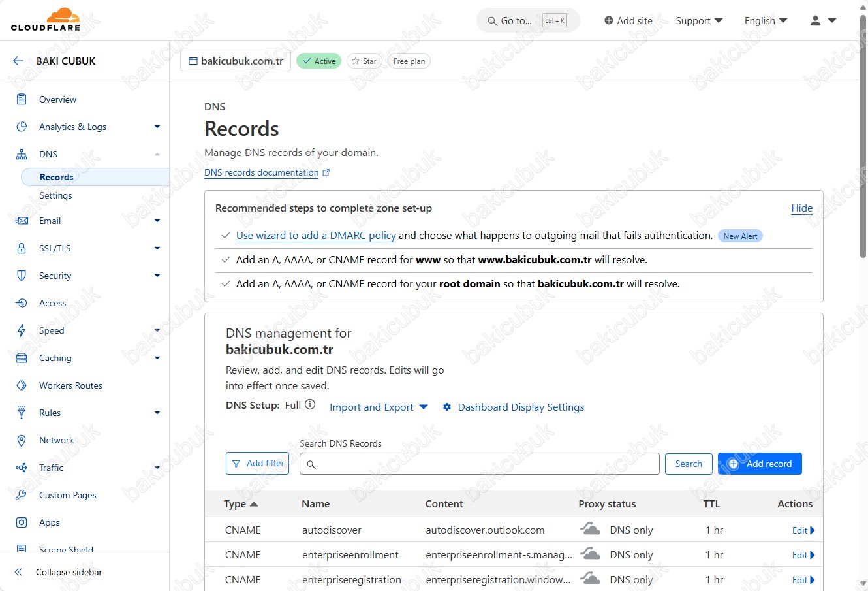Click the Dashboard Display Settings gear icon
868x591 pixels.
pyautogui.click(x=447, y=407)
